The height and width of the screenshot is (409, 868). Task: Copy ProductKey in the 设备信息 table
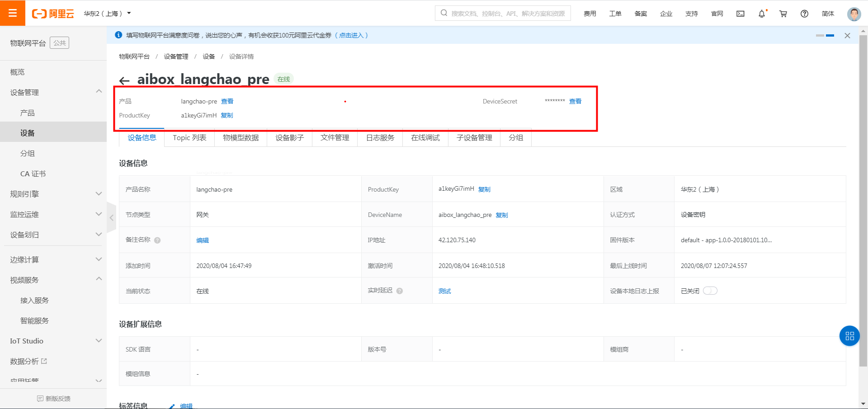click(484, 189)
